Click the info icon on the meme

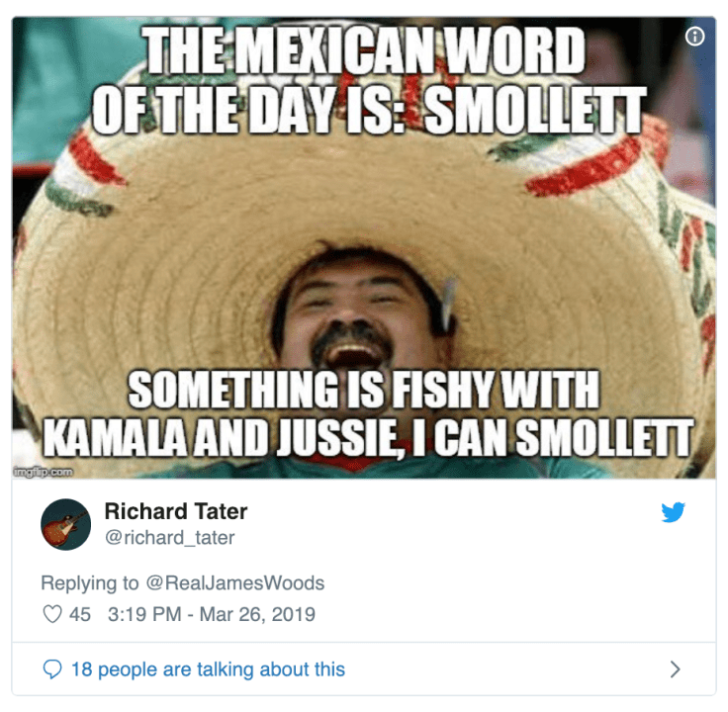click(x=694, y=37)
